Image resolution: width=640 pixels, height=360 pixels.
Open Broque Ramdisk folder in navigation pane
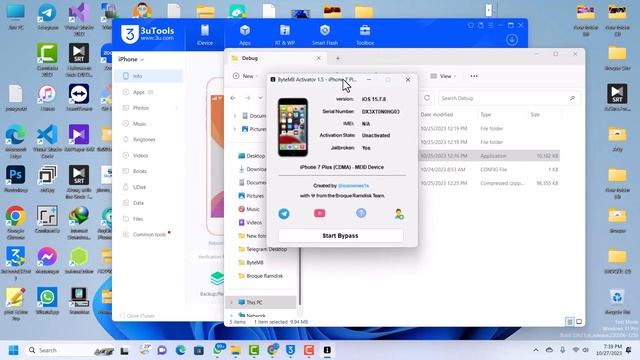pyautogui.click(x=261, y=276)
